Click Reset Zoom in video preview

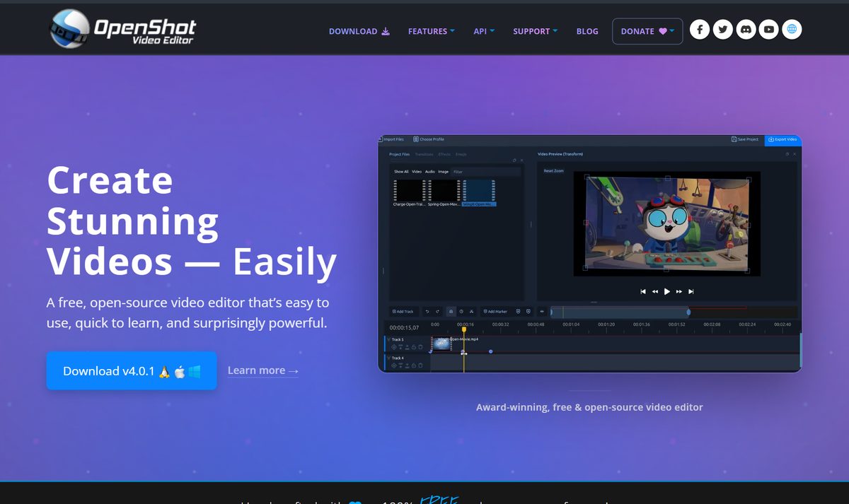click(x=553, y=171)
